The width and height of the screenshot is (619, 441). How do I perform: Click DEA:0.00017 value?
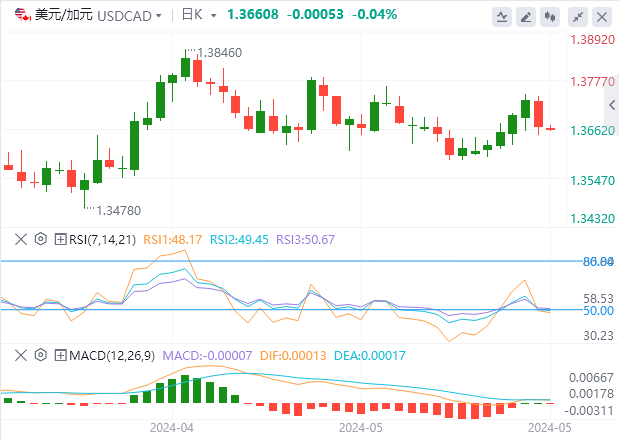(x=370, y=356)
